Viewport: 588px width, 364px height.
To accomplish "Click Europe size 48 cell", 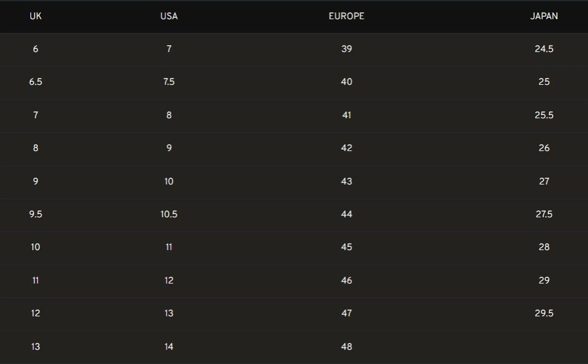I will 346,347.
